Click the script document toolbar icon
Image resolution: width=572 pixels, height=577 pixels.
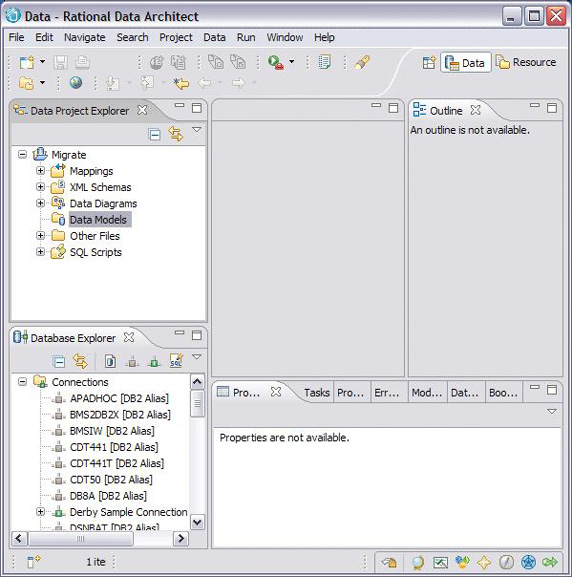[x=324, y=62]
